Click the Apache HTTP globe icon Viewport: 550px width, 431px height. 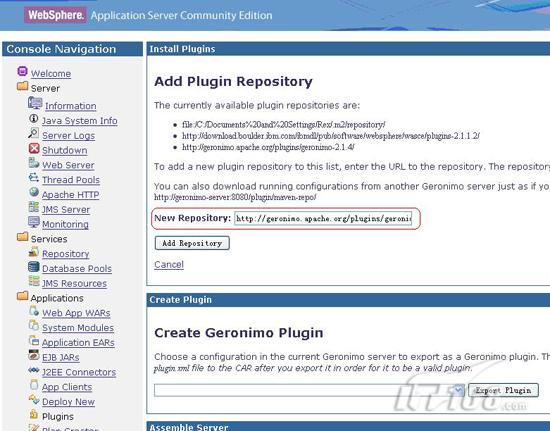[x=34, y=193]
